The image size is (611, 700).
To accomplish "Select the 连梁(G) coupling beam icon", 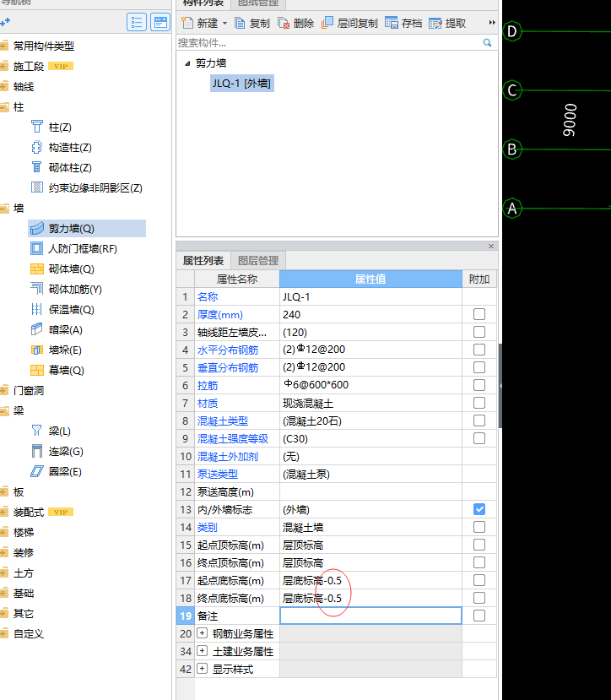I will [x=37, y=451].
